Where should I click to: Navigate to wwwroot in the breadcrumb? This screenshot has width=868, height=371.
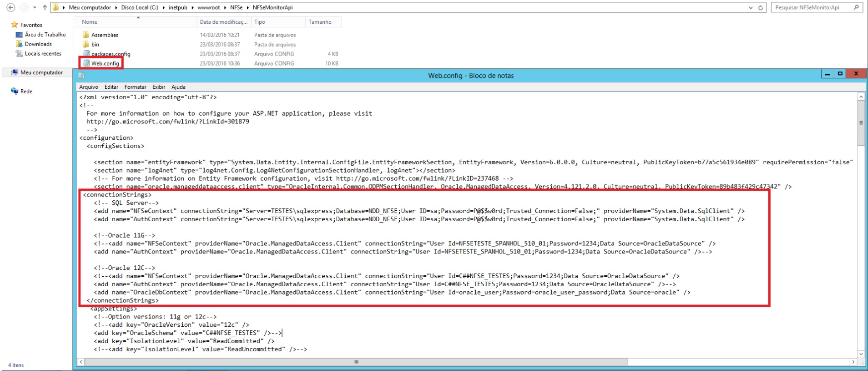(x=209, y=7)
